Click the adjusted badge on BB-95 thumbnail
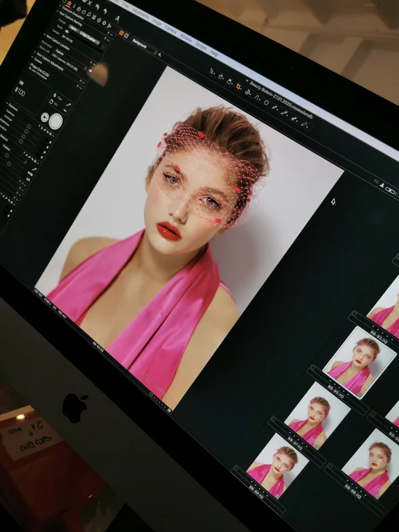The height and width of the screenshot is (532, 399). pyautogui.click(x=360, y=395)
